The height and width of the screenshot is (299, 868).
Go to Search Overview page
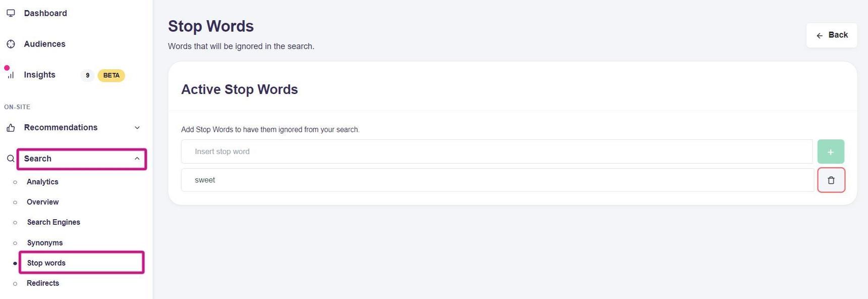[x=43, y=202]
